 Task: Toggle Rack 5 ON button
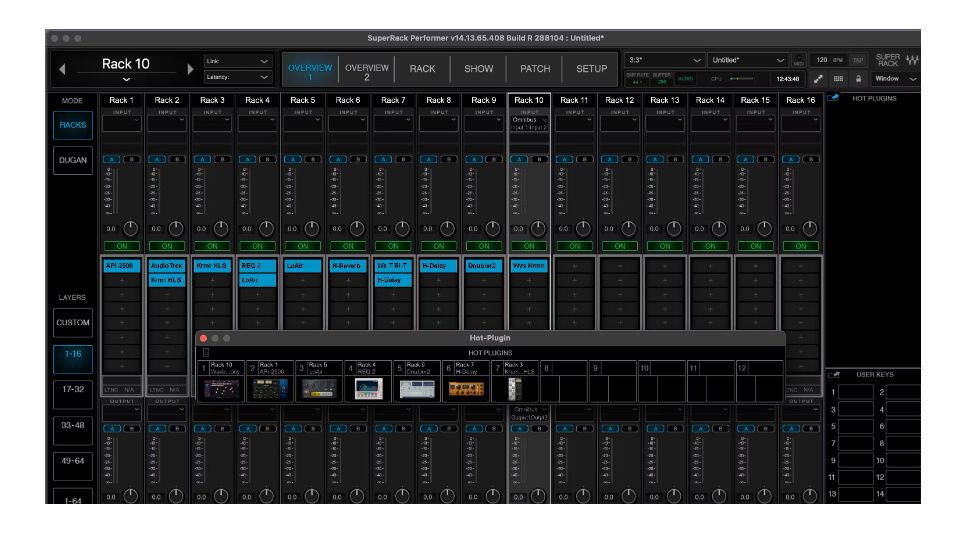pos(303,246)
